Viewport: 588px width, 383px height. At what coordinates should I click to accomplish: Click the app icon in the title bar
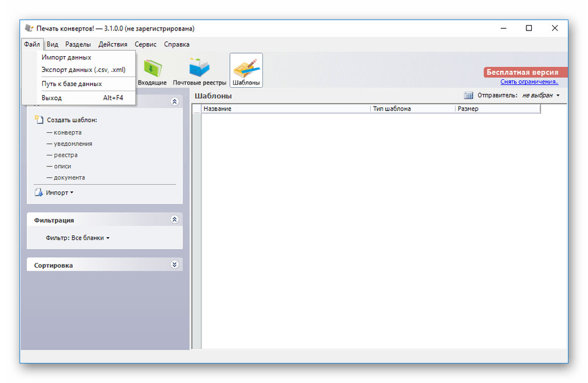click(29, 28)
